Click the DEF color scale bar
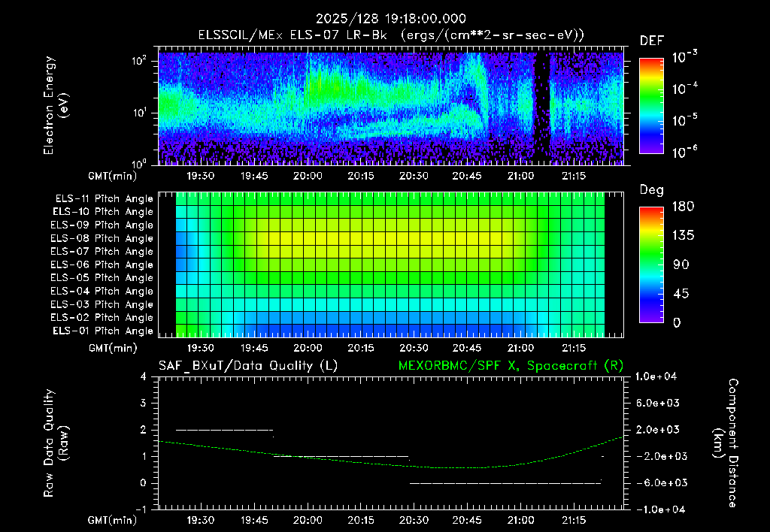The image size is (770, 532). [651, 106]
